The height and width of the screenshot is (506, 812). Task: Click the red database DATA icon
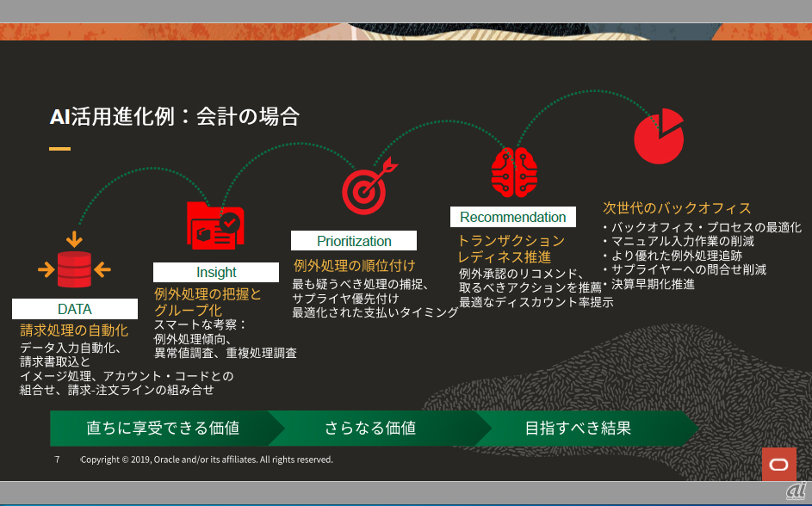[x=74, y=269]
